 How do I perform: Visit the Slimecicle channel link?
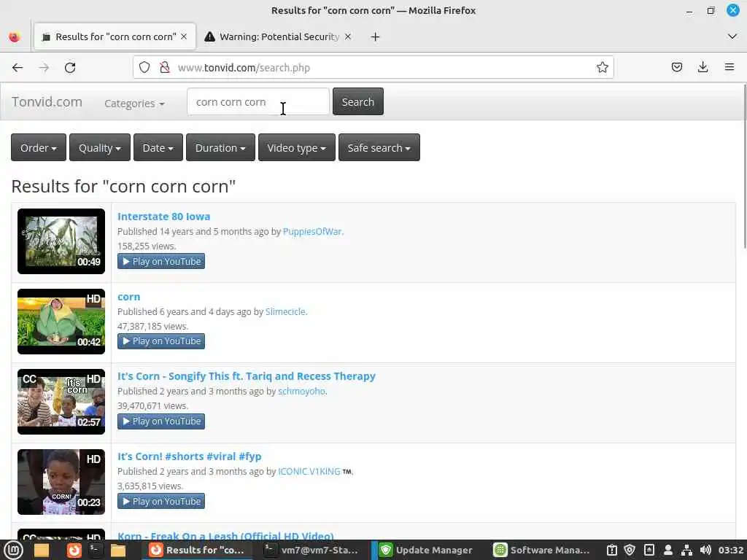coord(285,311)
